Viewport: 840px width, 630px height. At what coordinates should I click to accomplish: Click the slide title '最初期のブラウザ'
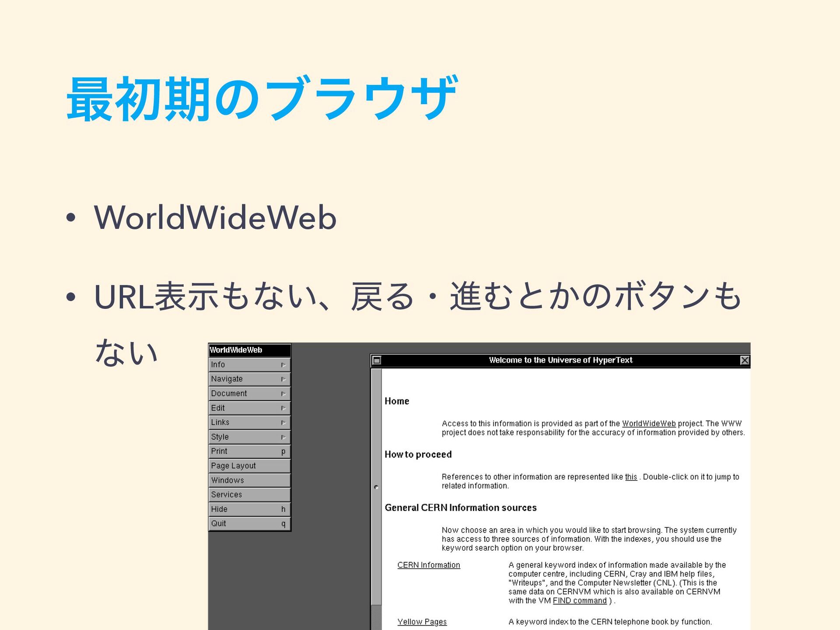tap(262, 98)
